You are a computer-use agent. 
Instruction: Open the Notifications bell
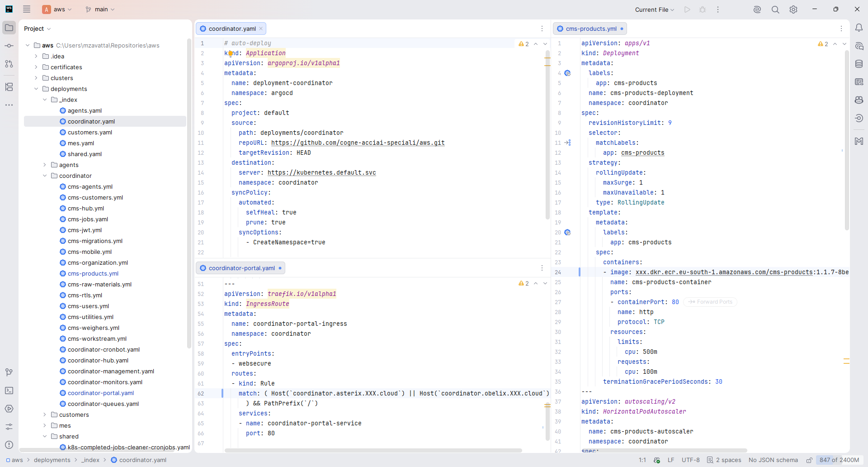(859, 28)
